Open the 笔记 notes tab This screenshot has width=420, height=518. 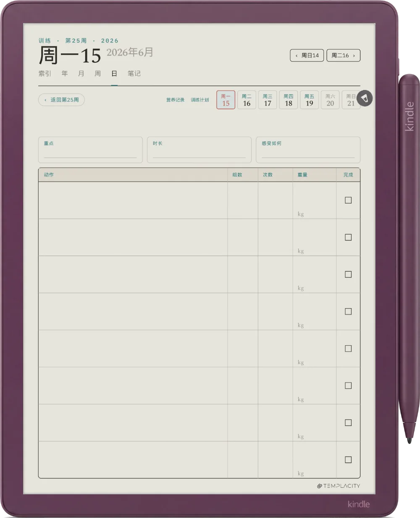tap(134, 74)
